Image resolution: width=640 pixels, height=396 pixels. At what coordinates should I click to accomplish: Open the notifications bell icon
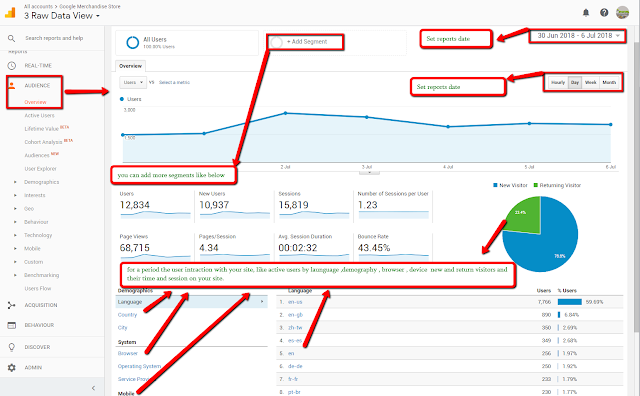(586, 13)
